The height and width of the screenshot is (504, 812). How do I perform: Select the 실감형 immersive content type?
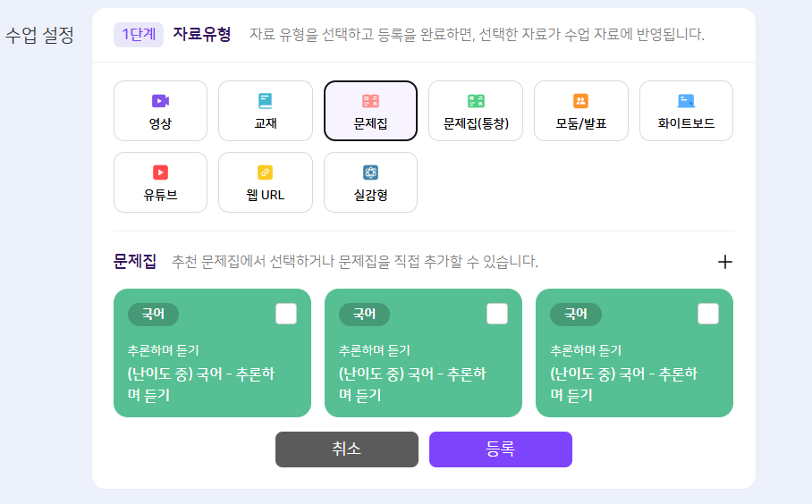click(x=371, y=182)
